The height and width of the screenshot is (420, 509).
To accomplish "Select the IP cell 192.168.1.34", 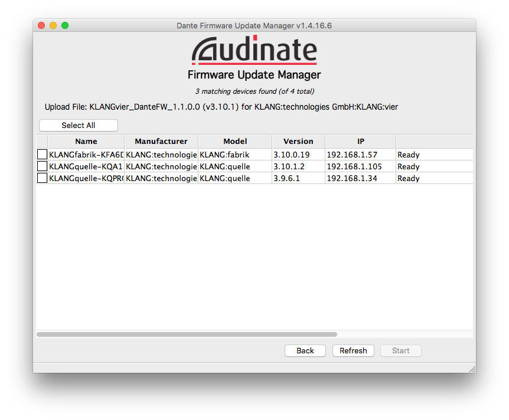I will [360, 178].
